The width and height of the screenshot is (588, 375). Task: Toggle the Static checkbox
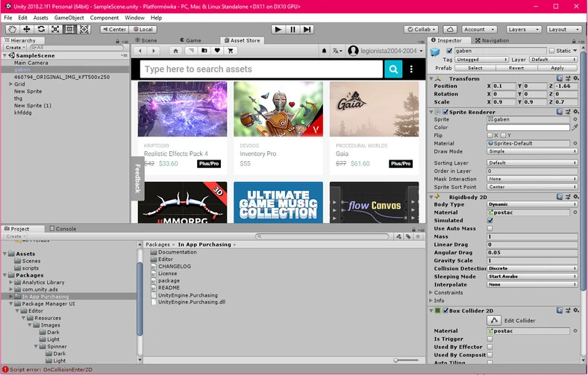click(x=551, y=51)
